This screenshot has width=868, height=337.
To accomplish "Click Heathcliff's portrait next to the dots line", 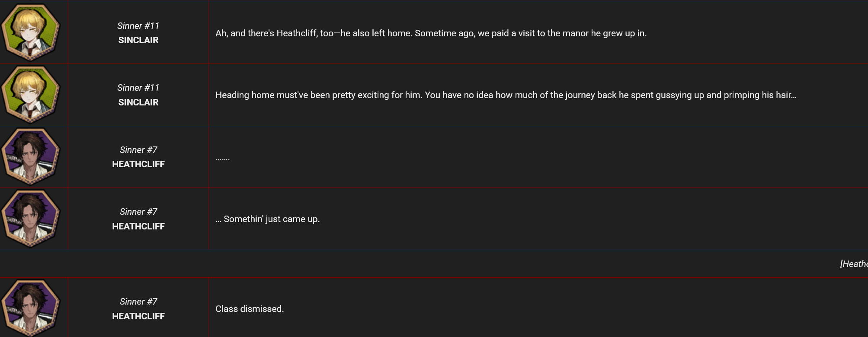I will 31,156.
